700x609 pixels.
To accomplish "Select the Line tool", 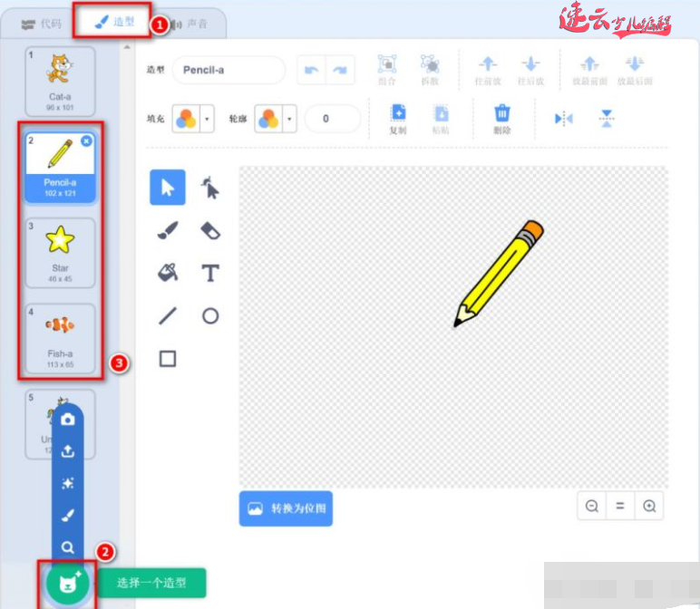I will point(168,315).
